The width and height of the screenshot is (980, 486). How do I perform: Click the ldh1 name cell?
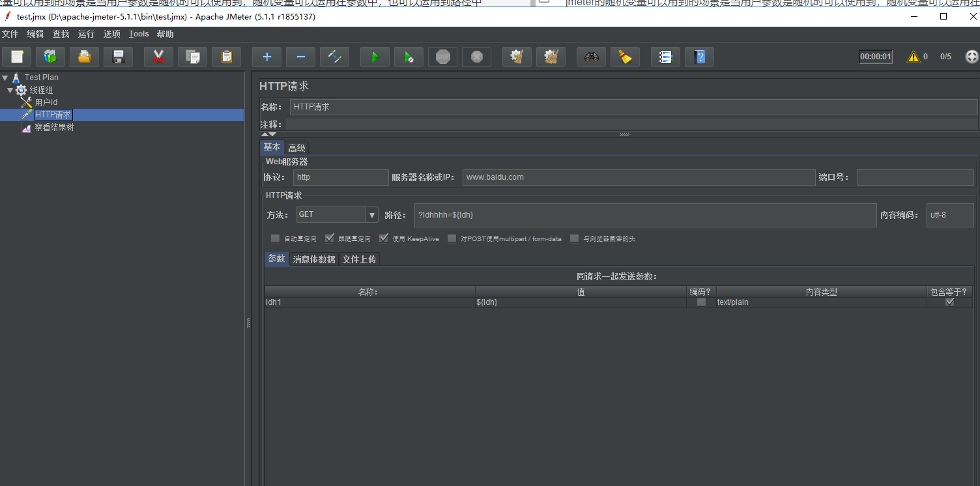point(370,302)
